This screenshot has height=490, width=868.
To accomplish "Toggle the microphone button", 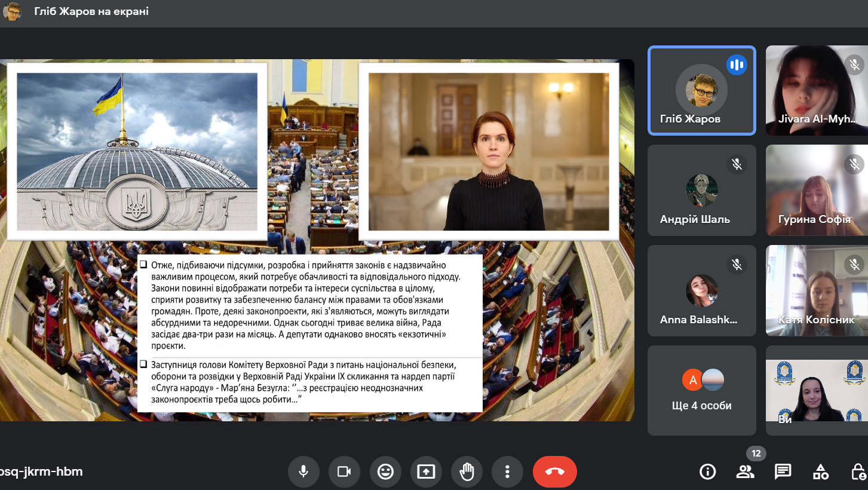I will (x=303, y=471).
